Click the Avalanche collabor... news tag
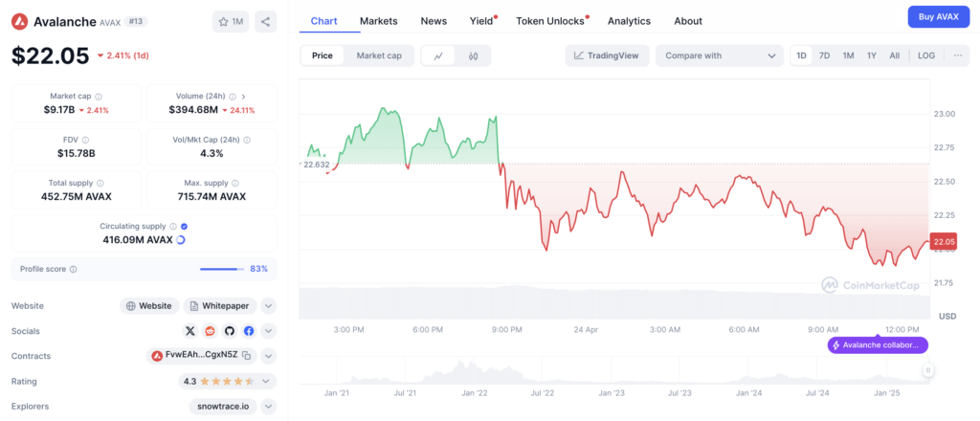The width and height of the screenshot is (980, 421). (x=878, y=344)
